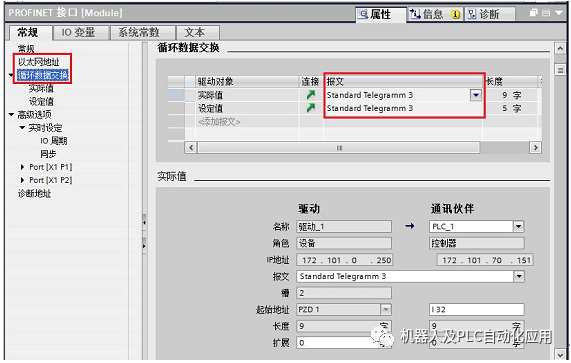Select 设定值 row Standard Telegramm 3 cell
Viewport: 571px width, 363px height.
click(x=403, y=108)
